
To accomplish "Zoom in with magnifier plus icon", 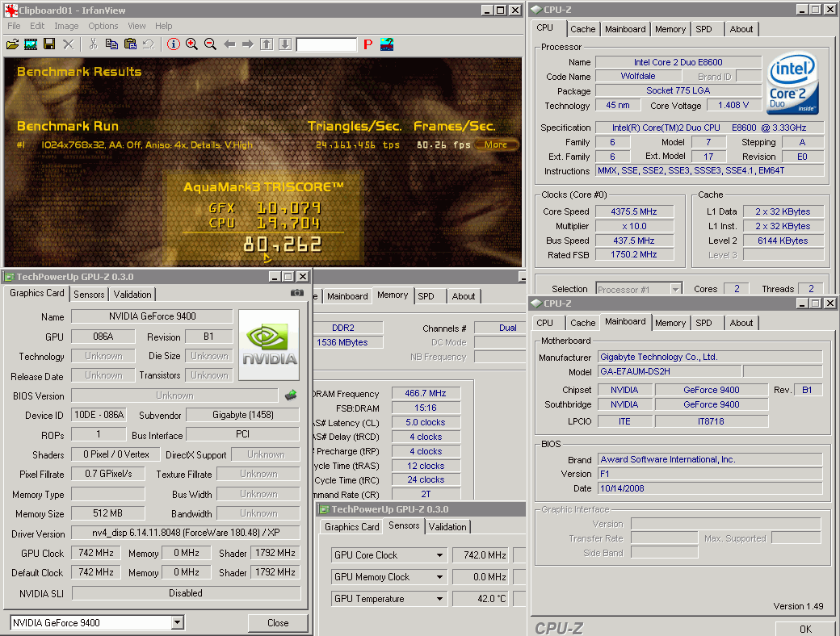I will point(191,44).
